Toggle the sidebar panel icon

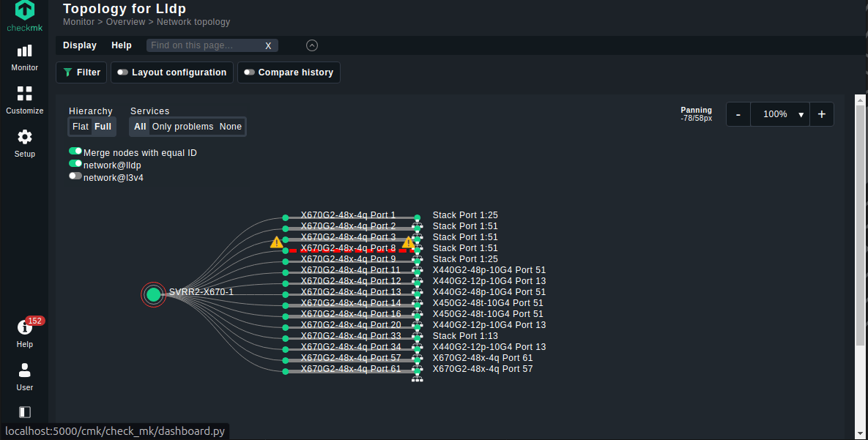point(24,412)
